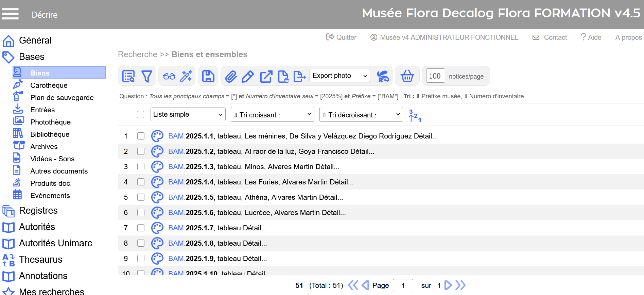
Task: Check row 4 BAM.2025.1.4 checkbox
Action: [x=141, y=182]
